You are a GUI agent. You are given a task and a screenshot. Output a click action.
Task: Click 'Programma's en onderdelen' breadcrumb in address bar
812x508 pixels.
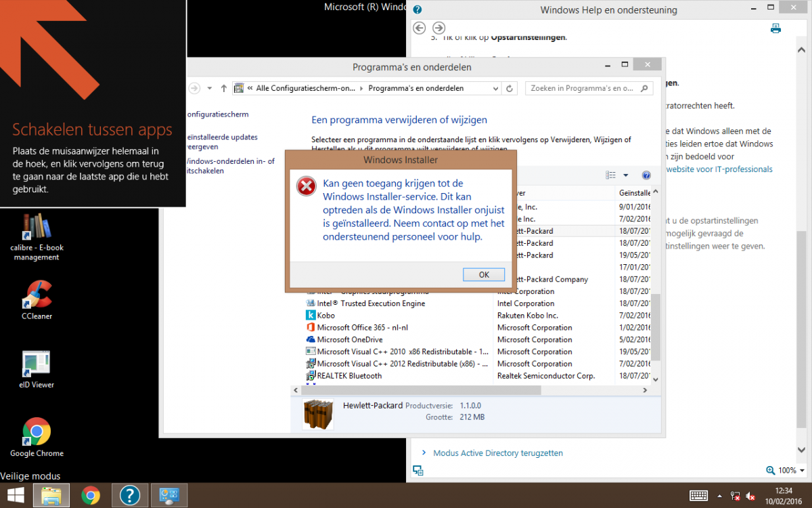pyautogui.click(x=416, y=88)
